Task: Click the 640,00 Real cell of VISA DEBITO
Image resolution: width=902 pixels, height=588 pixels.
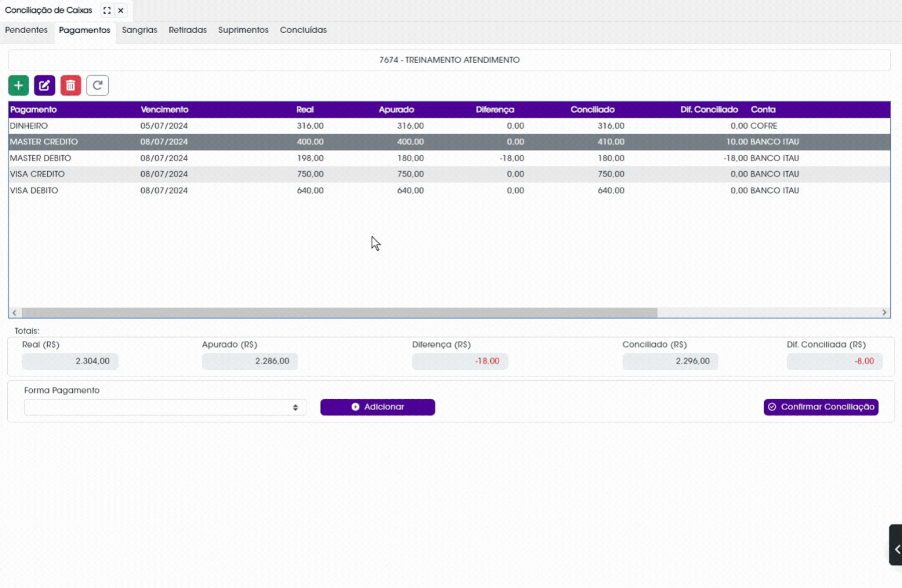Action: coord(310,191)
